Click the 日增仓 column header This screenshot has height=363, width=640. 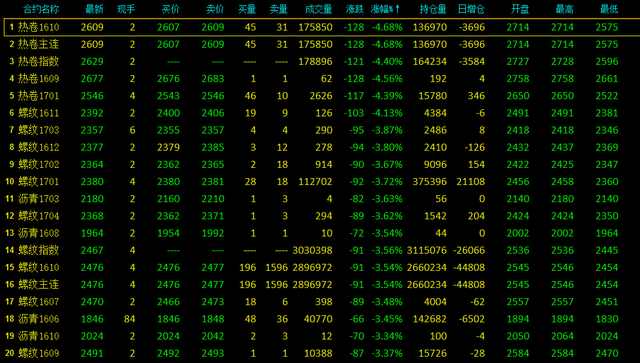(x=471, y=9)
